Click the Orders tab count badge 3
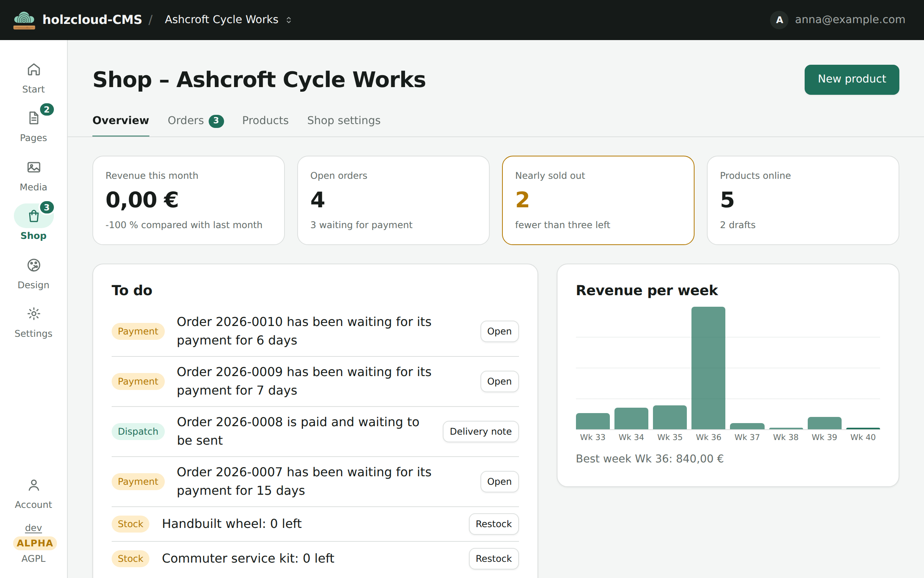Image resolution: width=924 pixels, height=578 pixels. point(216,121)
